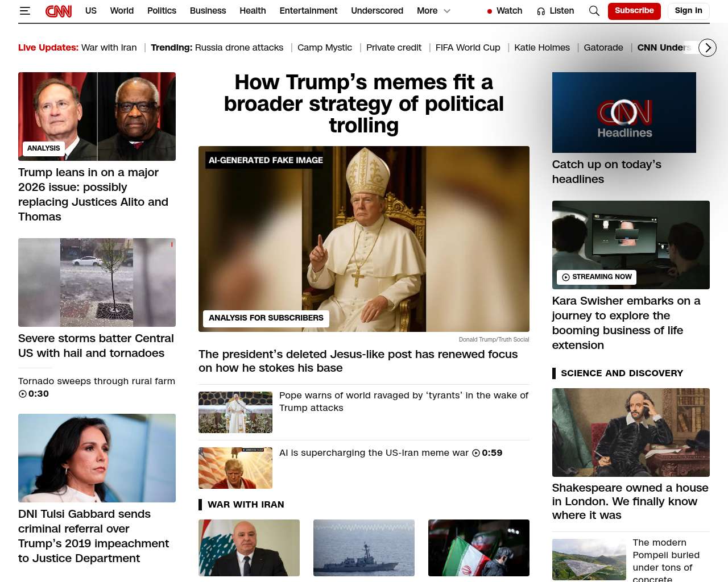Click the red Watch live dot
Viewport: 728px width, 582px height.
(x=490, y=11)
